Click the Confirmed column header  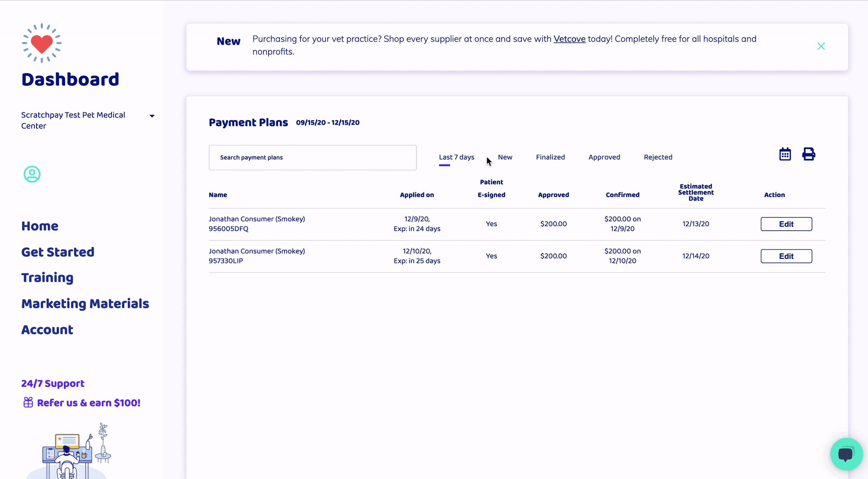pyautogui.click(x=623, y=195)
